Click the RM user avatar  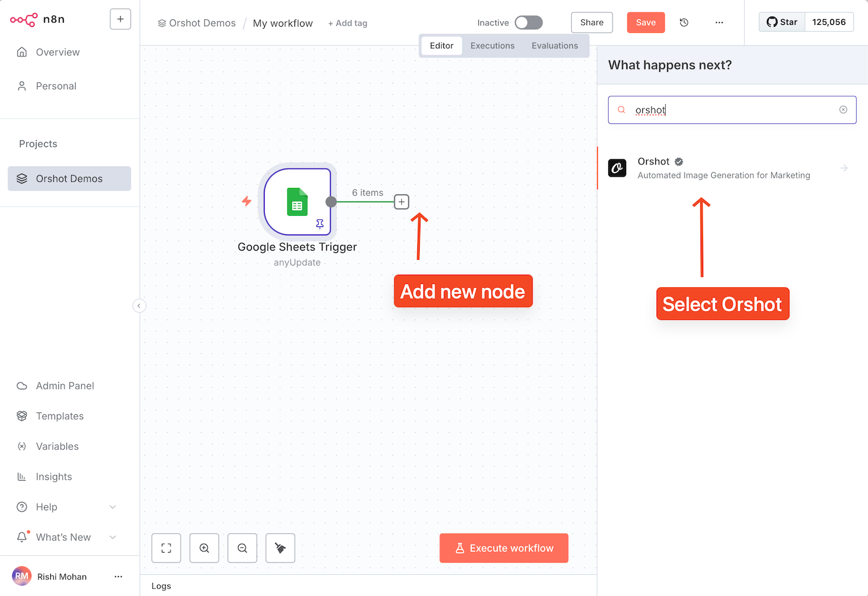pos(22,576)
